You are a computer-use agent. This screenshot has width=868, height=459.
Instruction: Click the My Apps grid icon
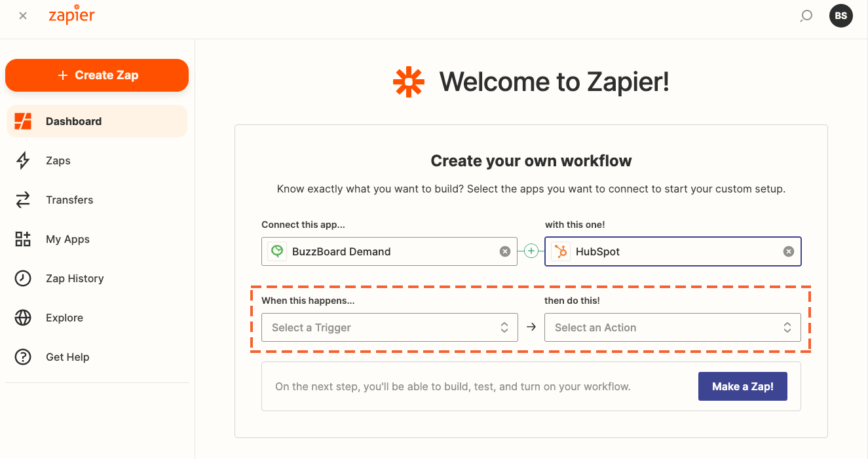(x=23, y=239)
